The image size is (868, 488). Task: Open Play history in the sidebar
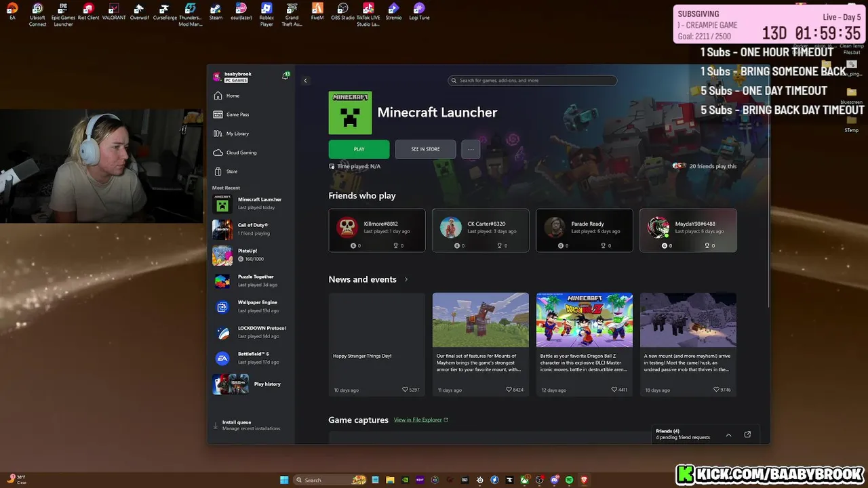(x=252, y=384)
